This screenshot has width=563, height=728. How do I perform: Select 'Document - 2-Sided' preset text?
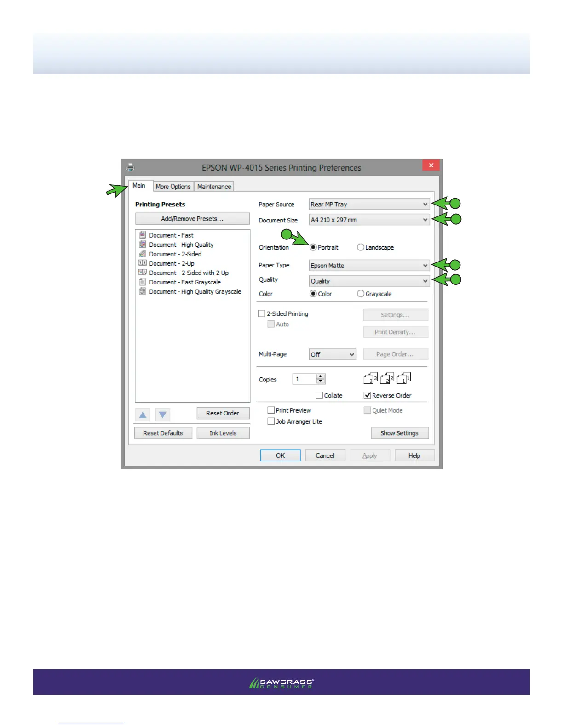(x=175, y=254)
